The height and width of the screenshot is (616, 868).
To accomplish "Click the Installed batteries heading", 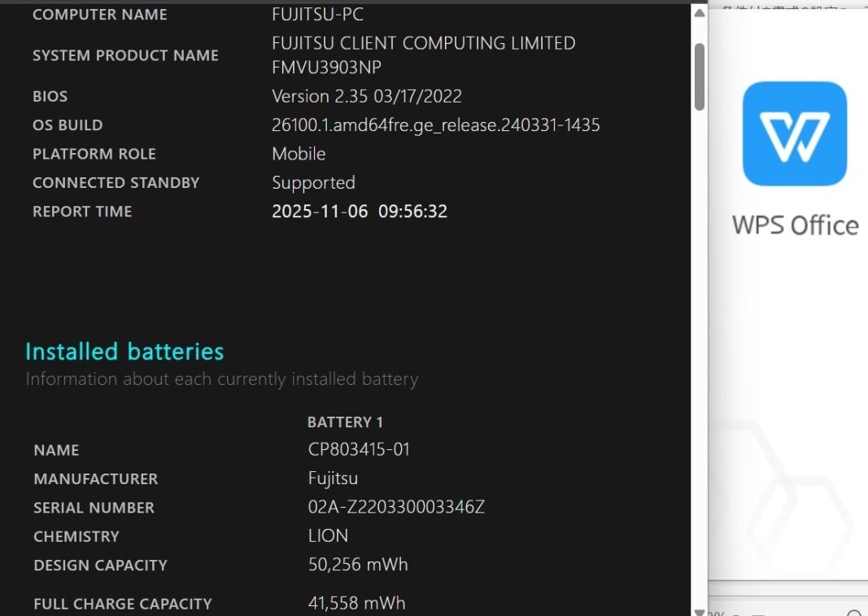I will tap(124, 352).
